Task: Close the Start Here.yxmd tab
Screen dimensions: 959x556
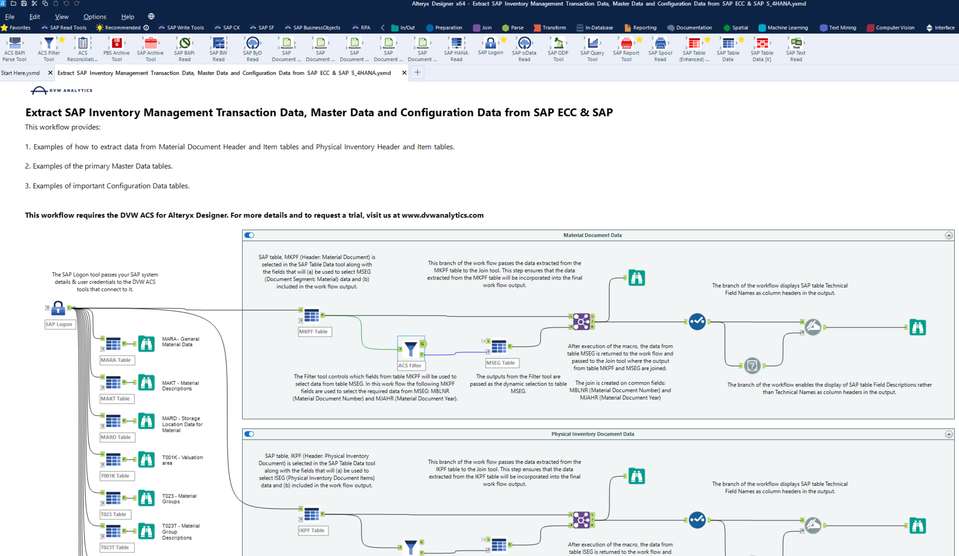Action: 50,73
